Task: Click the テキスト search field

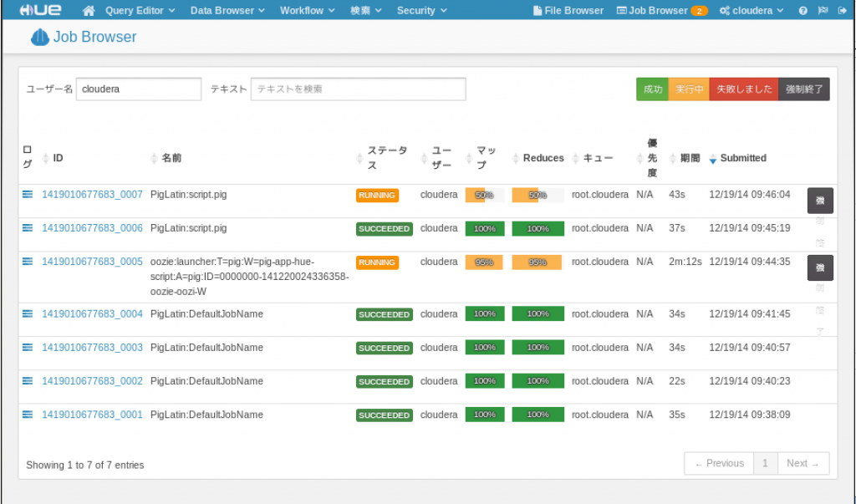Action: click(x=358, y=89)
